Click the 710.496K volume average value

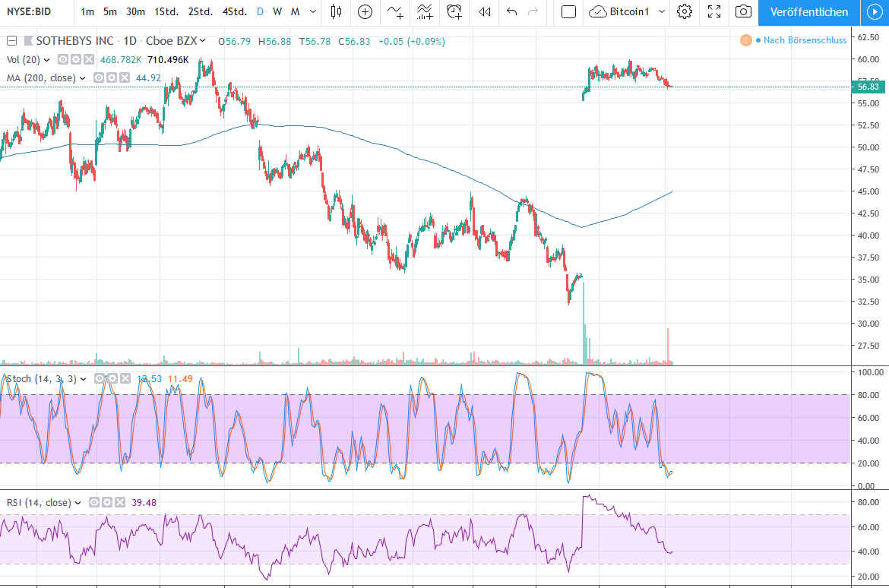[x=168, y=59]
